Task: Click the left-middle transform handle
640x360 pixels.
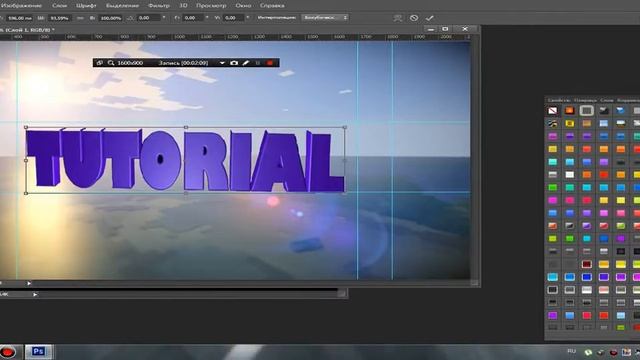Action: coord(26,160)
